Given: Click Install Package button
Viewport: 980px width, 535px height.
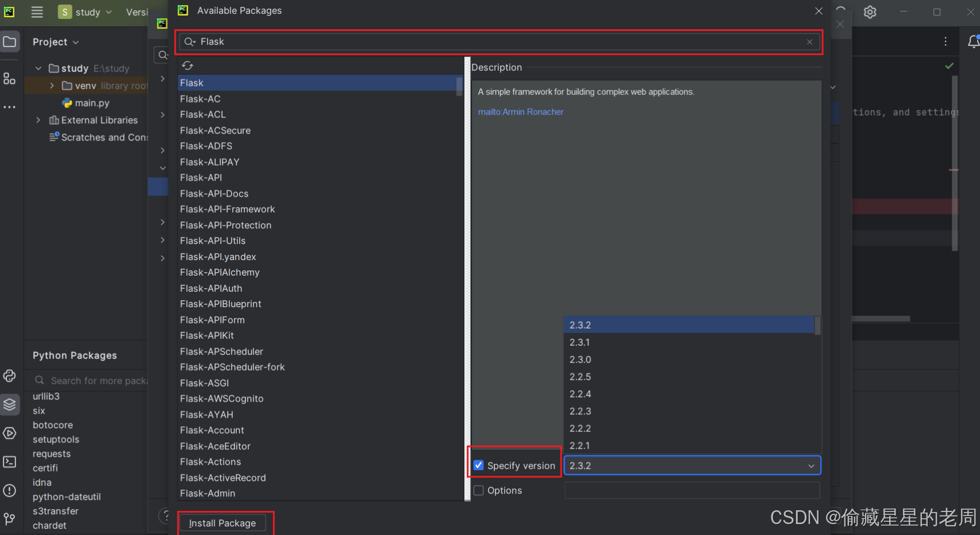Looking at the screenshot, I should (222, 523).
